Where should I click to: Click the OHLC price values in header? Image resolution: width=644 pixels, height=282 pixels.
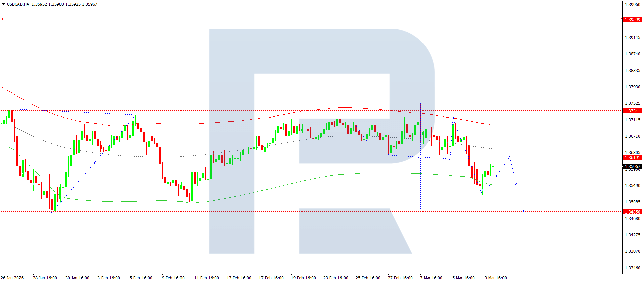pyautogui.click(x=64, y=4)
